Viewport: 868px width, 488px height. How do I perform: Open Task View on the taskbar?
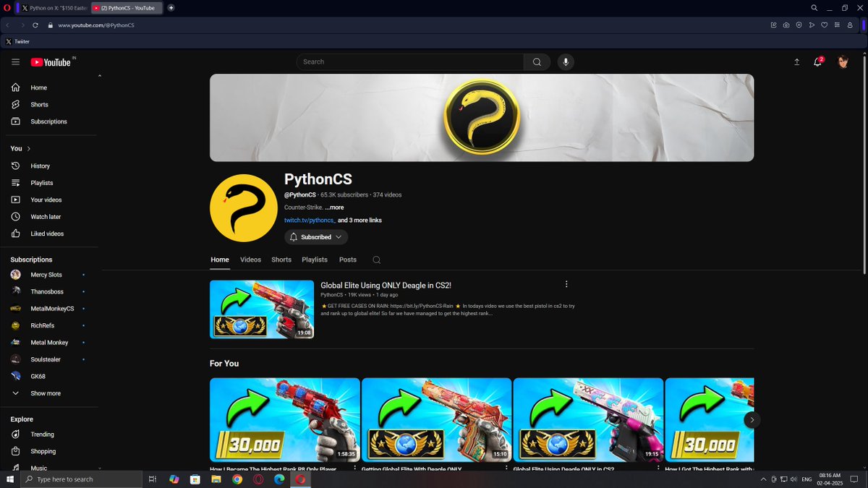tap(153, 479)
